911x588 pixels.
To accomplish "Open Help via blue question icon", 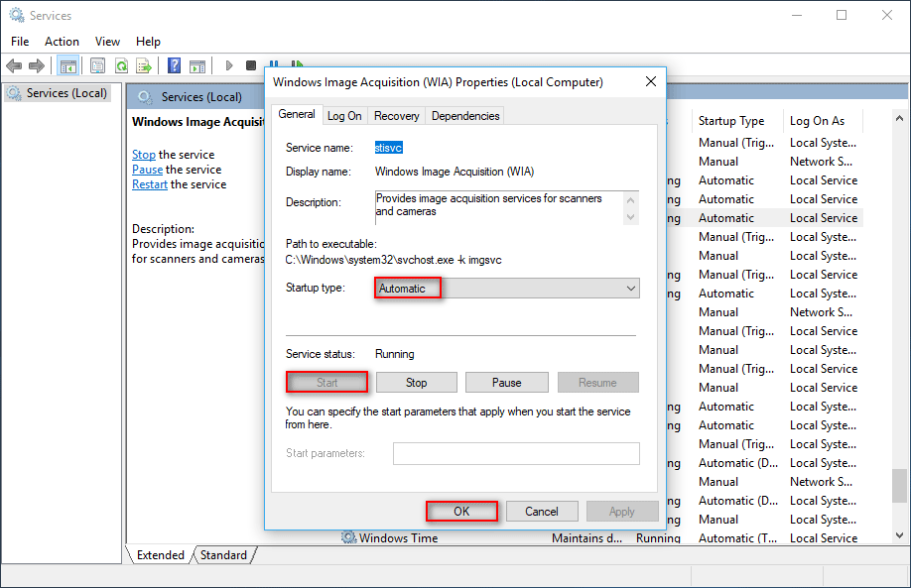I will (174, 65).
